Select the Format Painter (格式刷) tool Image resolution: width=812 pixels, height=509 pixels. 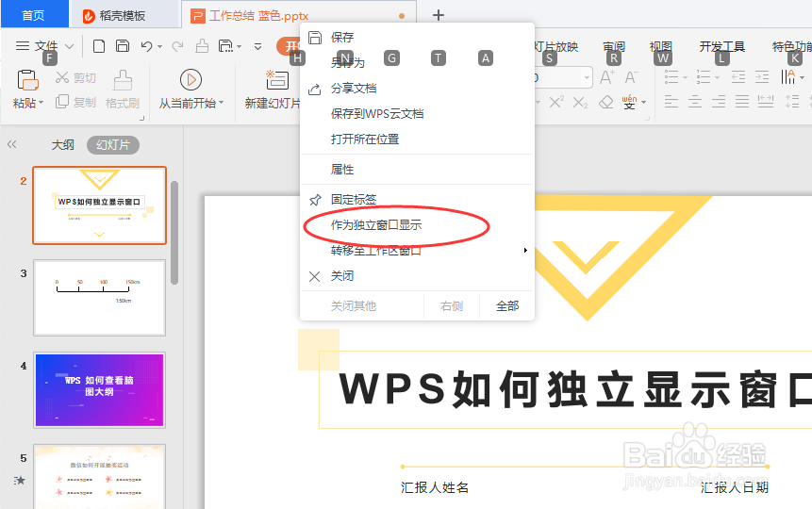pyautogui.click(x=123, y=89)
